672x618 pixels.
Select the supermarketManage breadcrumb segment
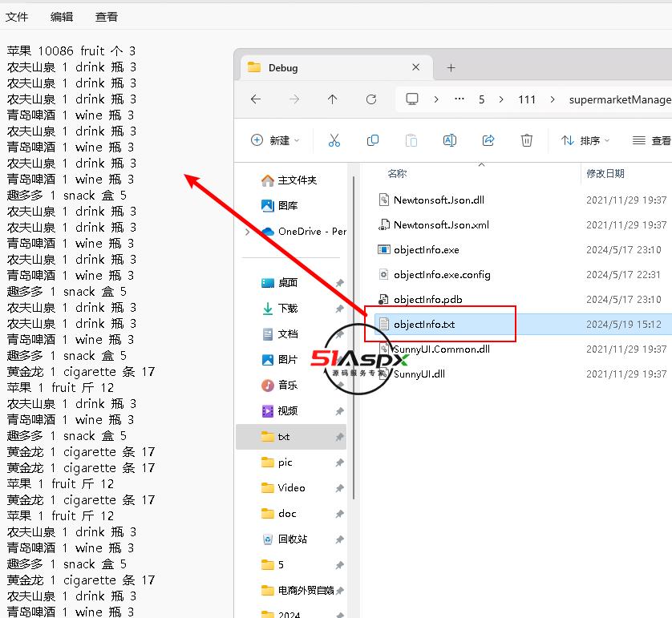(620, 99)
